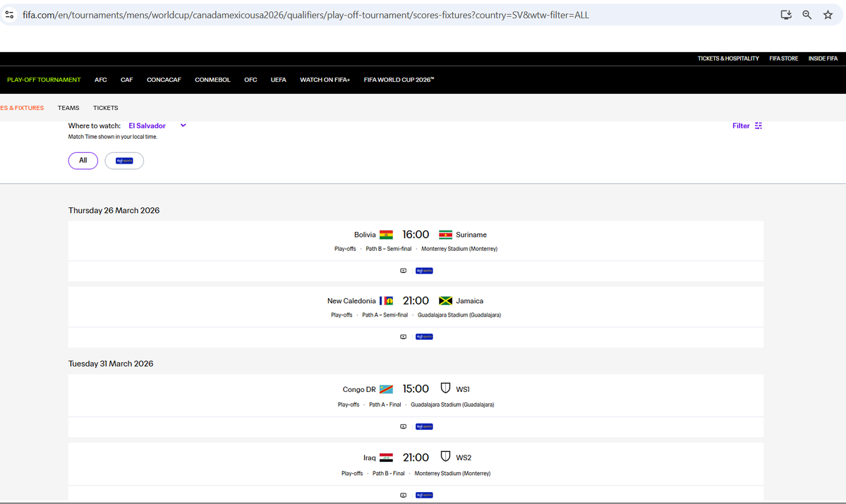Open Watch on FIFA+ menu item
Screen dimensions: 846x504
pyautogui.click(x=325, y=80)
